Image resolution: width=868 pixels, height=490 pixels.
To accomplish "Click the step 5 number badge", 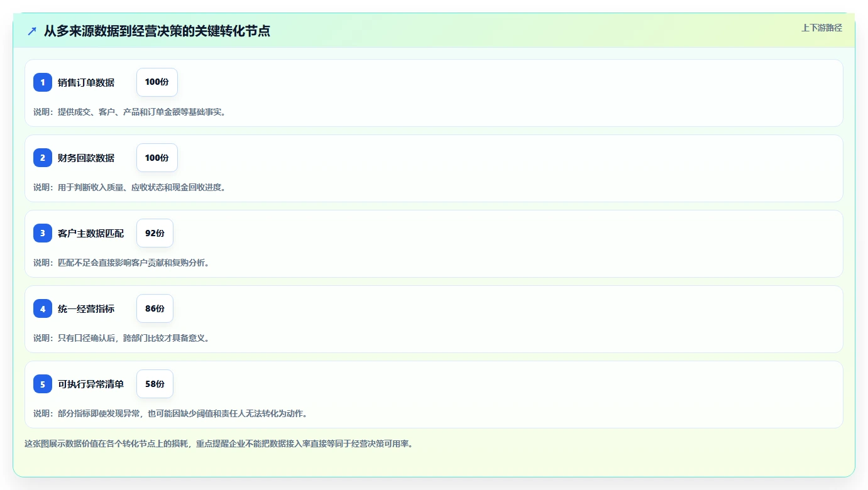I will click(x=43, y=384).
